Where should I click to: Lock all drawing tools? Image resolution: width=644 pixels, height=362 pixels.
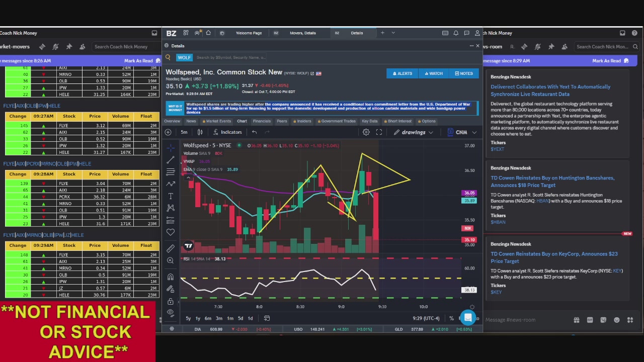click(x=171, y=301)
